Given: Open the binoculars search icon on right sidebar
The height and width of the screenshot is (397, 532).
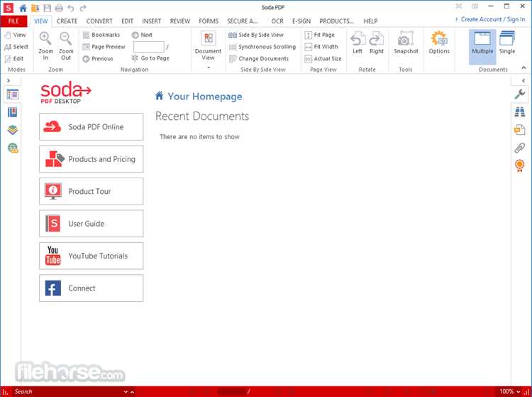Looking at the screenshot, I should (x=519, y=112).
